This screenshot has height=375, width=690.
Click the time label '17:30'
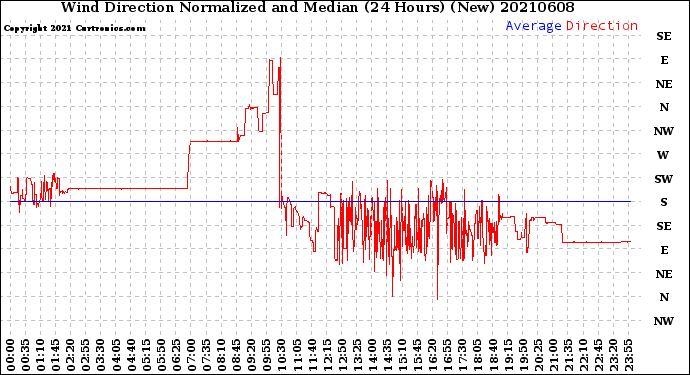pos(463,355)
